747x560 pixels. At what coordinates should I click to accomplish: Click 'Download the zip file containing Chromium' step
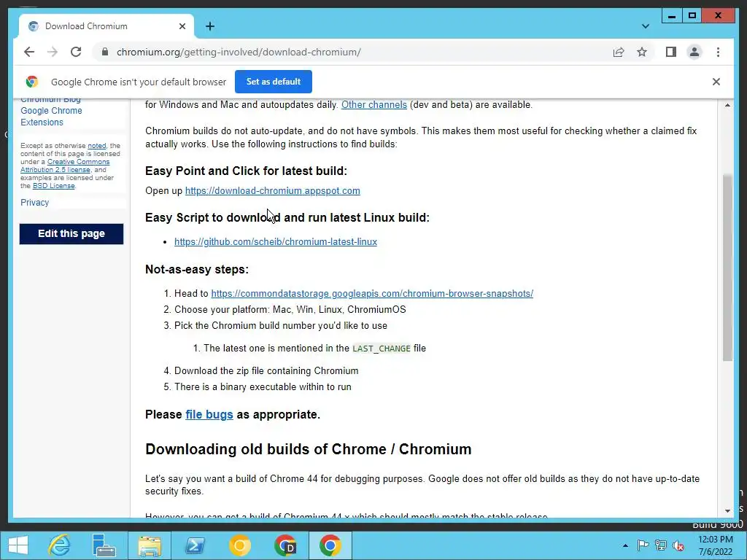coord(266,371)
